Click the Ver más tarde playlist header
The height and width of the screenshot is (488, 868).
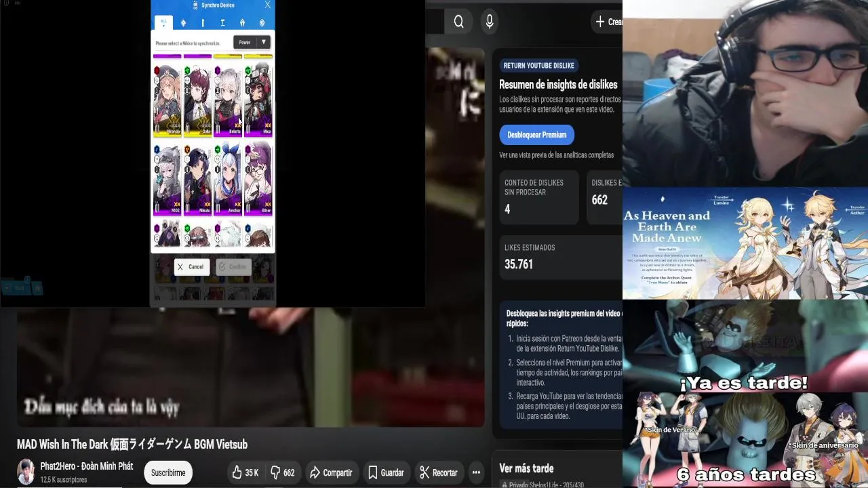(x=526, y=468)
